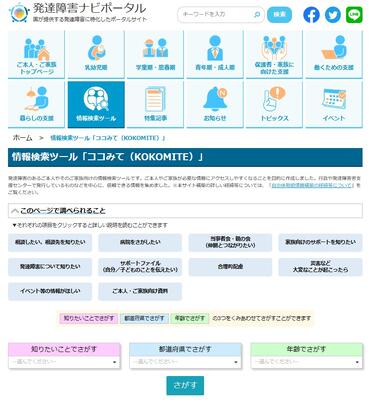Collapse このページで調べられること section
Image resolution: width=371 pixels, height=400 pixels.
tap(185, 211)
